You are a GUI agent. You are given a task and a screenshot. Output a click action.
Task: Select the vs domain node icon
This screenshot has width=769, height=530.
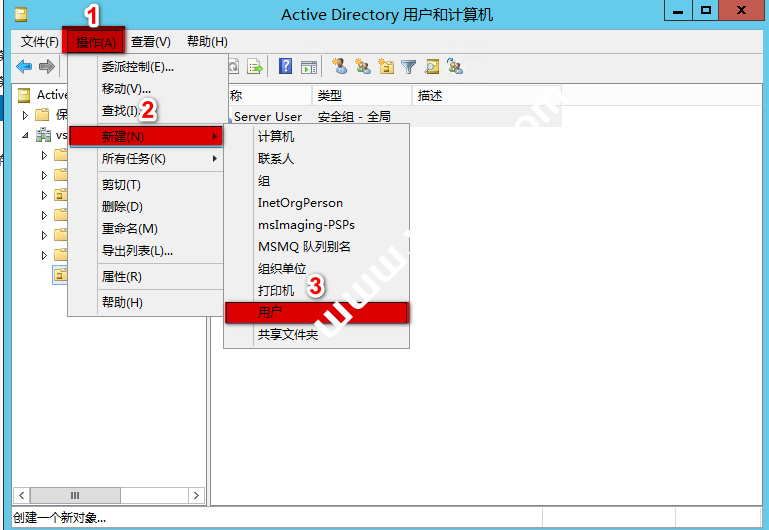(44, 135)
